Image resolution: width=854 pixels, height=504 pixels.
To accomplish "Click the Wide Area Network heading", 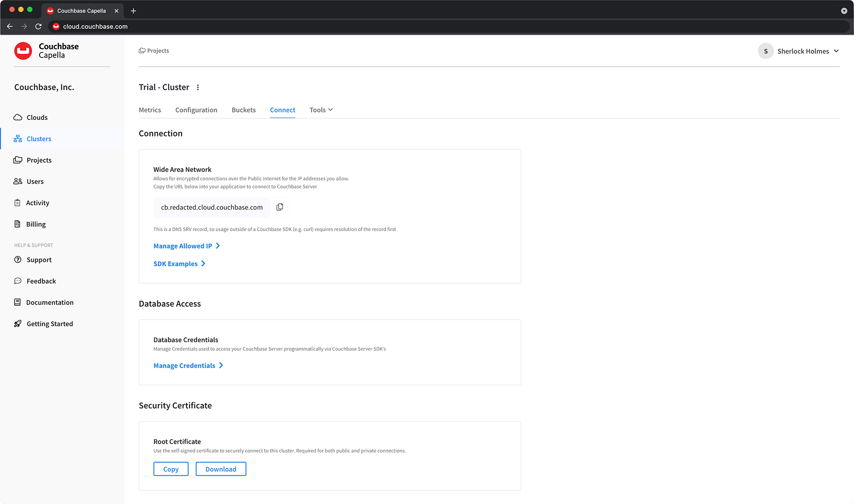I will coord(182,169).
